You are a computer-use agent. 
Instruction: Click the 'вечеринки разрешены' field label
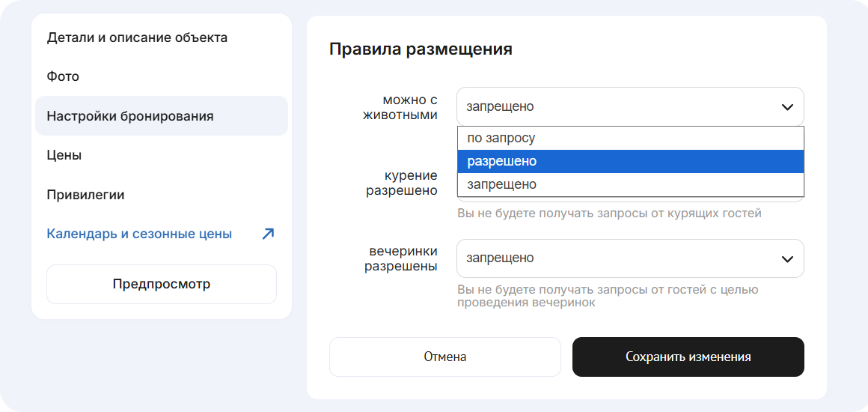pos(401,258)
